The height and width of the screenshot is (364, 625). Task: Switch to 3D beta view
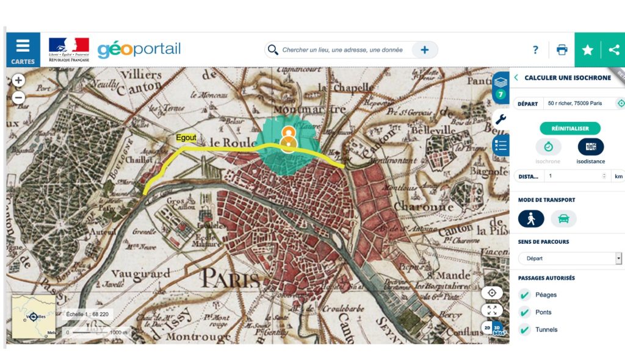(499, 329)
